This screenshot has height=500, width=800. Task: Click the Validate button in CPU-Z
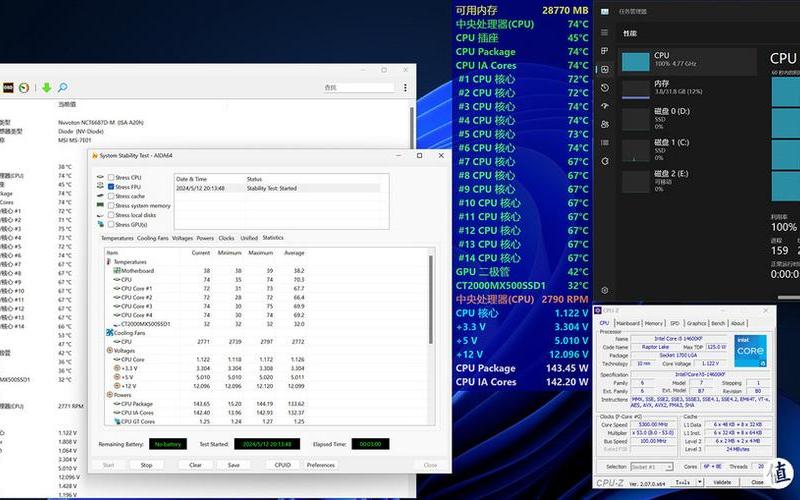pyautogui.click(x=722, y=482)
